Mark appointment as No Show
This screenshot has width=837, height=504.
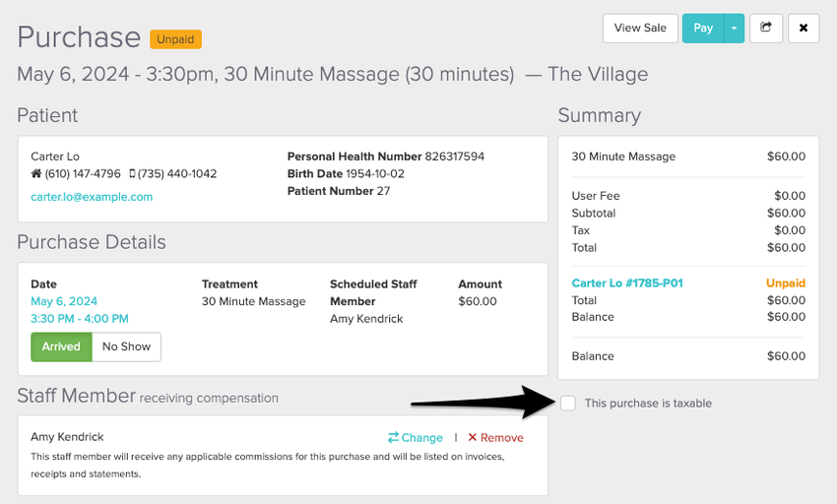tap(126, 346)
